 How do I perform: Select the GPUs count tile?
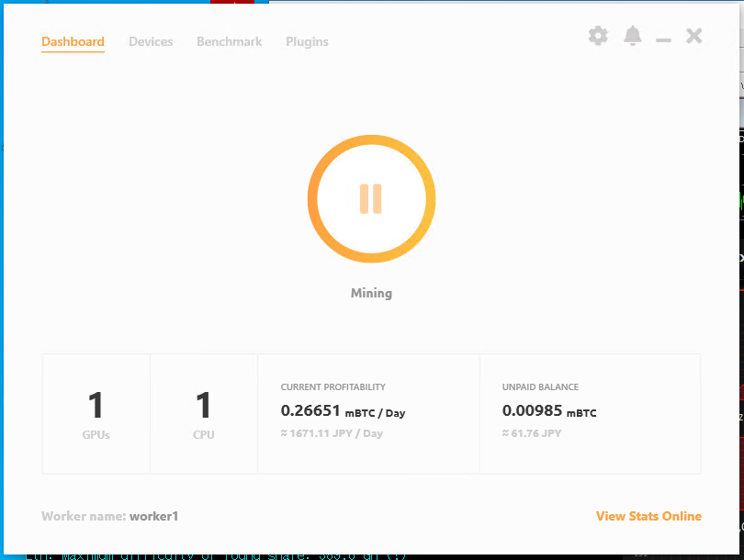coord(96,414)
